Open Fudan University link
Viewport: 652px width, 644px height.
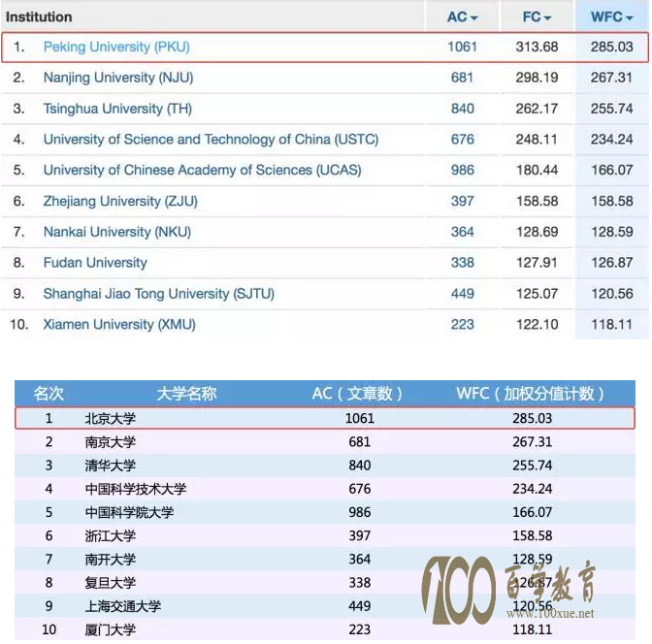coord(95,263)
